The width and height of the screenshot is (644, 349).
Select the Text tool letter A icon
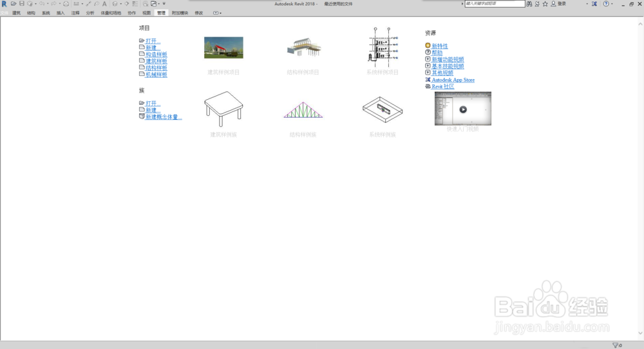pyautogui.click(x=104, y=4)
